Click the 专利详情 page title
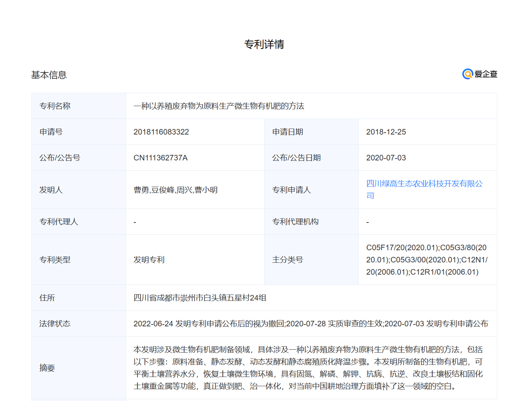This screenshot has width=532, height=401. 264,44
